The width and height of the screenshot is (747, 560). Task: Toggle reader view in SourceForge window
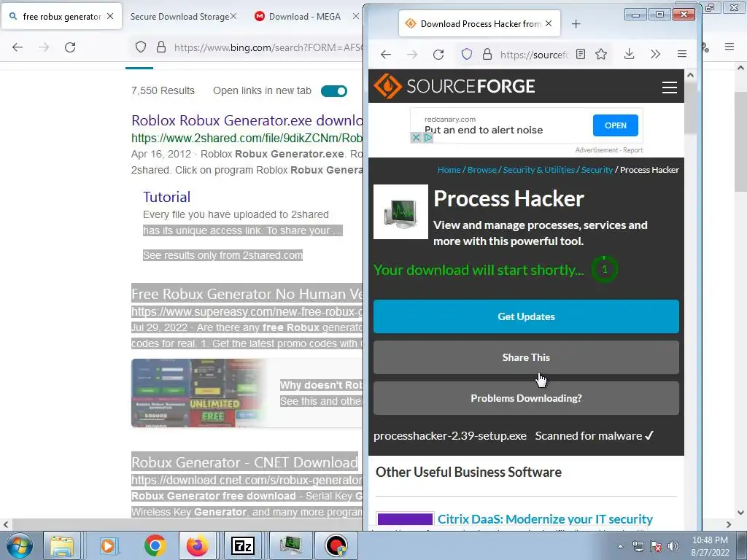580,54
